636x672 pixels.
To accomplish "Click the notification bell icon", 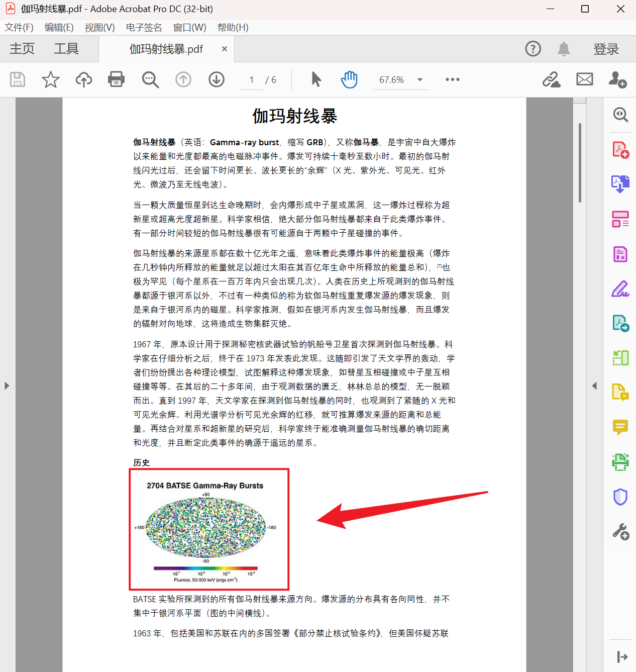I will pos(563,49).
